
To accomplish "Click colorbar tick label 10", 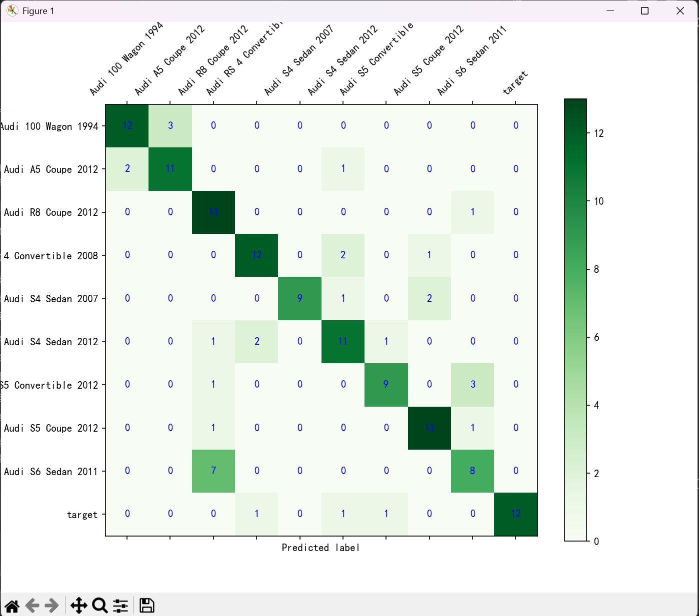I will (x=598, y=201).
